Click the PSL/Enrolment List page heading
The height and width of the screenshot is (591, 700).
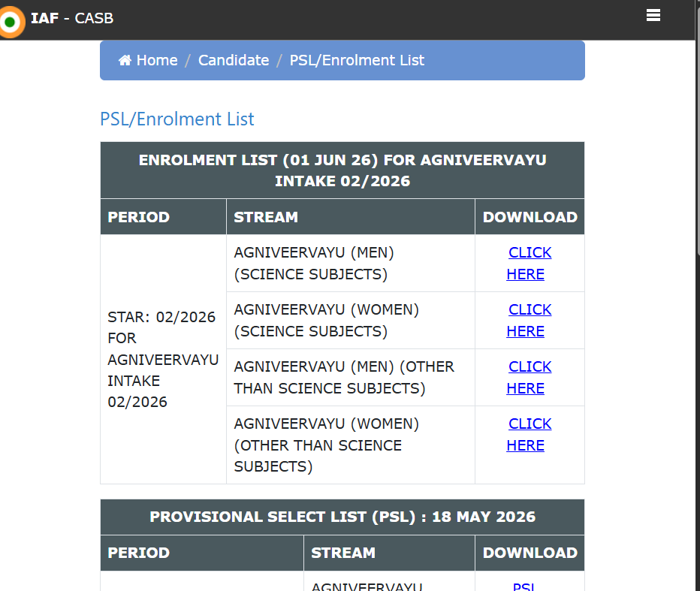coord(177,119)
